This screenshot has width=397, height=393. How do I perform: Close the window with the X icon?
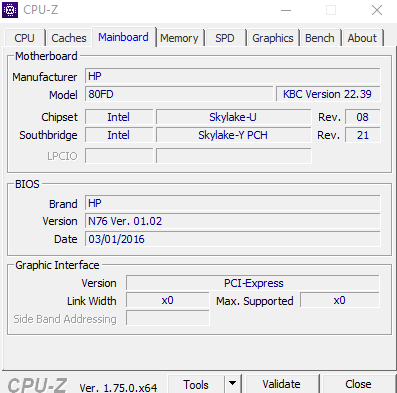point(377,10)
